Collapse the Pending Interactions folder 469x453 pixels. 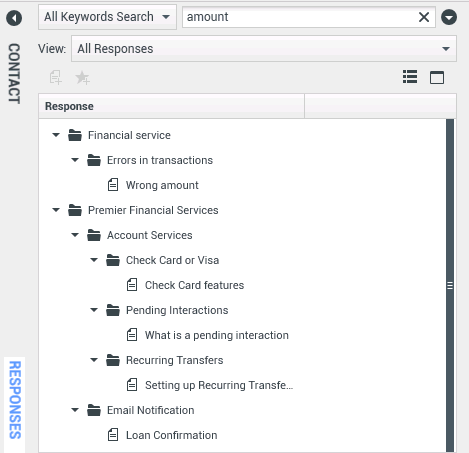click(94, 310)
